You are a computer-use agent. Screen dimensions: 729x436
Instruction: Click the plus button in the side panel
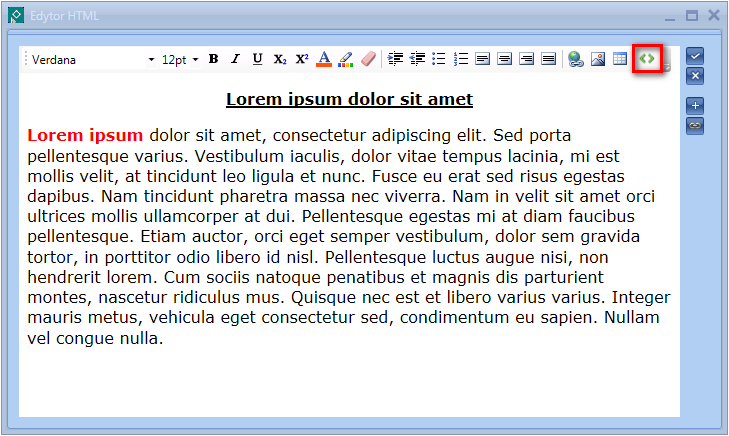695,106
